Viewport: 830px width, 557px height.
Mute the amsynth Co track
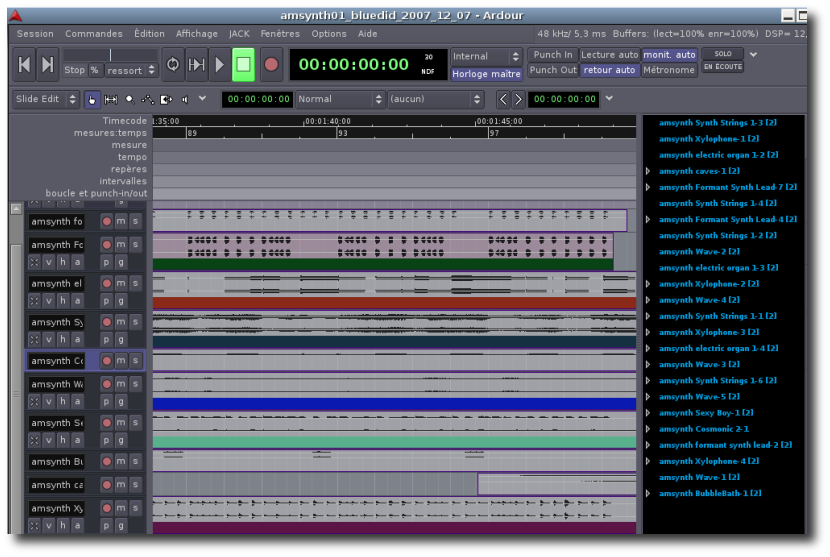click(x=121, y=361)
